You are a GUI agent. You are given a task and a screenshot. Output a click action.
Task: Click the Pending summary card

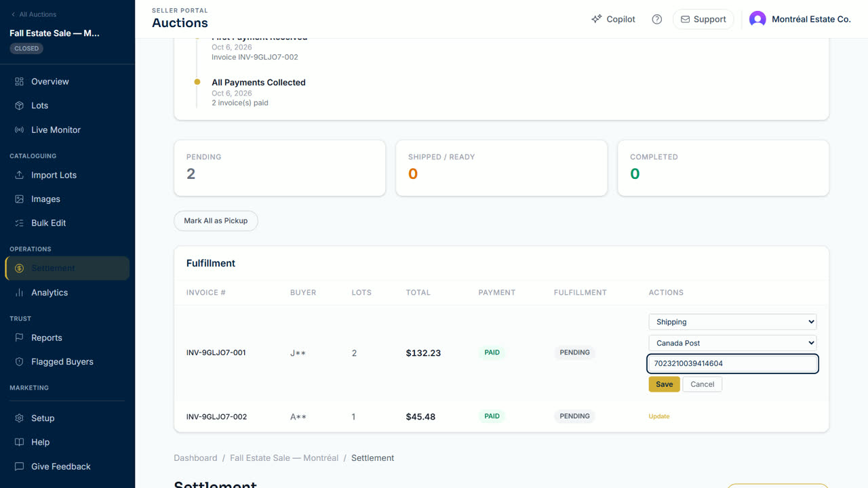pos(279,168)
